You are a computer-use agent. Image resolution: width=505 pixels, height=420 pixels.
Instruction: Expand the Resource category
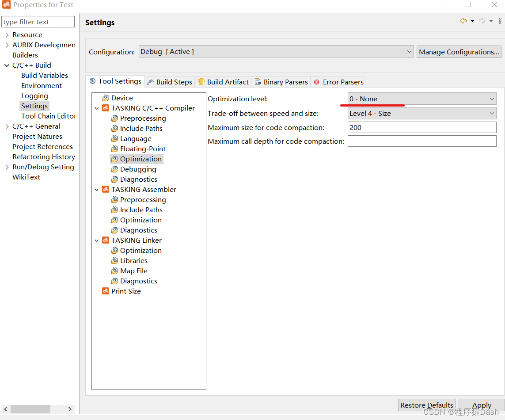click(x=7, y=35)
